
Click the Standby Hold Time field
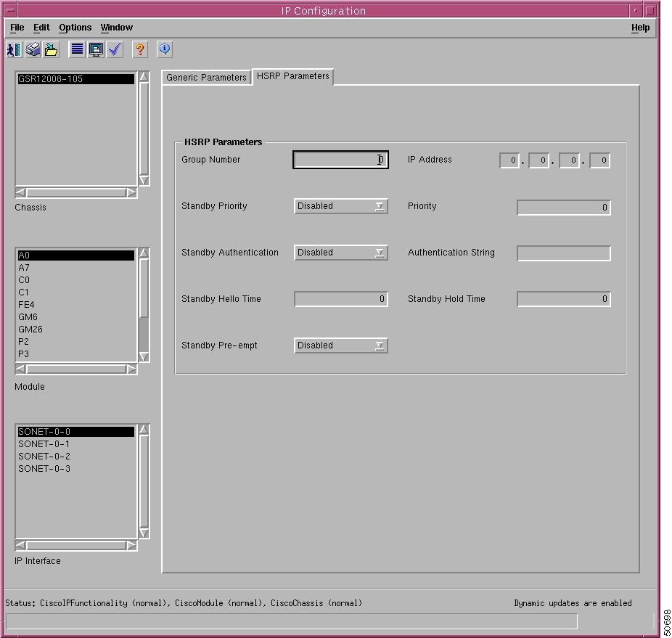coord(563,299)
